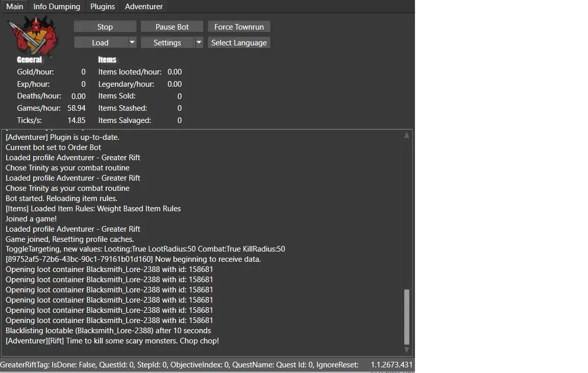Image resolution: width=588 pixels, height=373 pixels.
Task: Expand the Settings dropdown arrow
Action: (199, 42)
